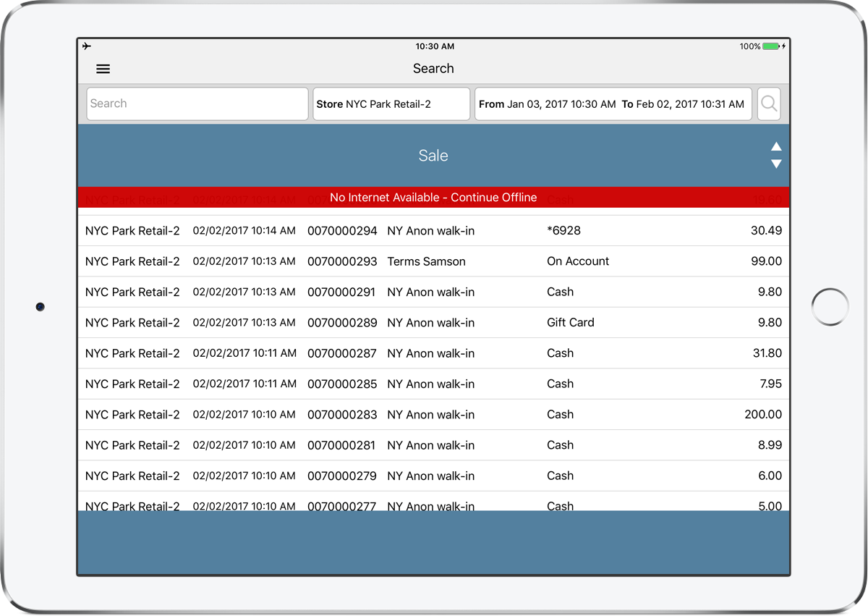
Task: Select transaction 0070000287
Action: 433,353
